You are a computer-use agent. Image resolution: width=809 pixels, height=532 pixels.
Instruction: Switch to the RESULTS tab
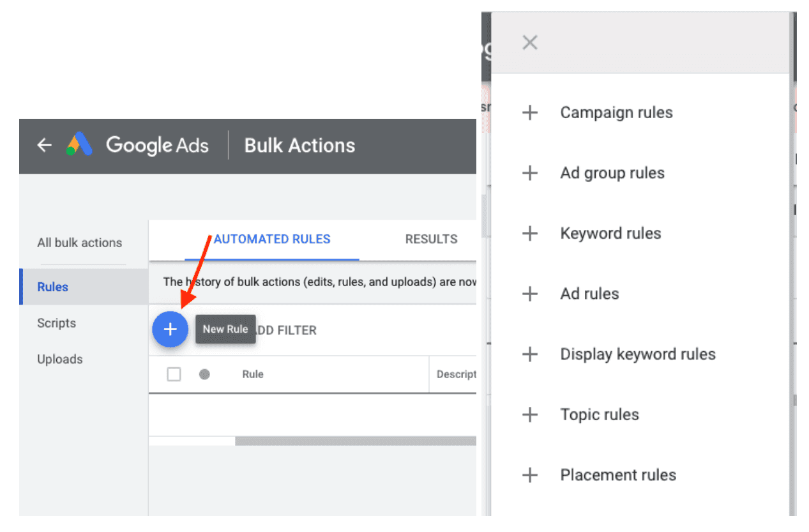pyautogui.click(x=431, y=239)
